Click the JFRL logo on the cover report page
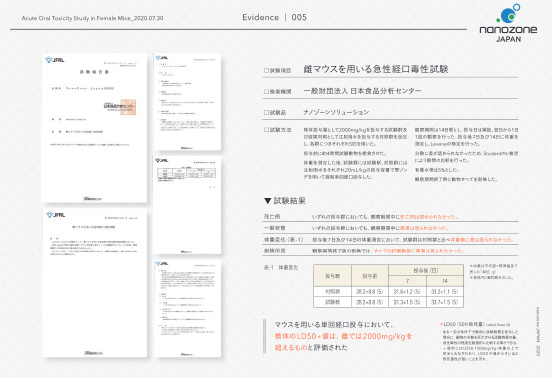This screenshot has height=378, width=552. [55, 60]
